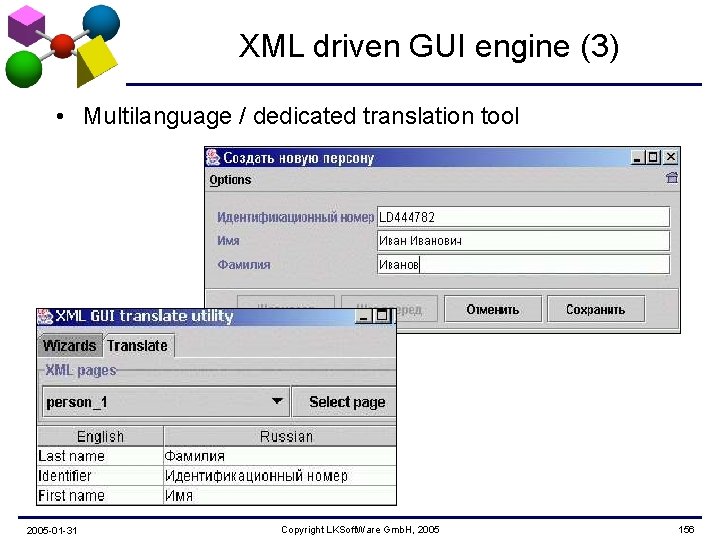The width and height of the screenshot is (720, 540).
Task: Click the Имя label in the dialog form
Action: pos(228,241)
